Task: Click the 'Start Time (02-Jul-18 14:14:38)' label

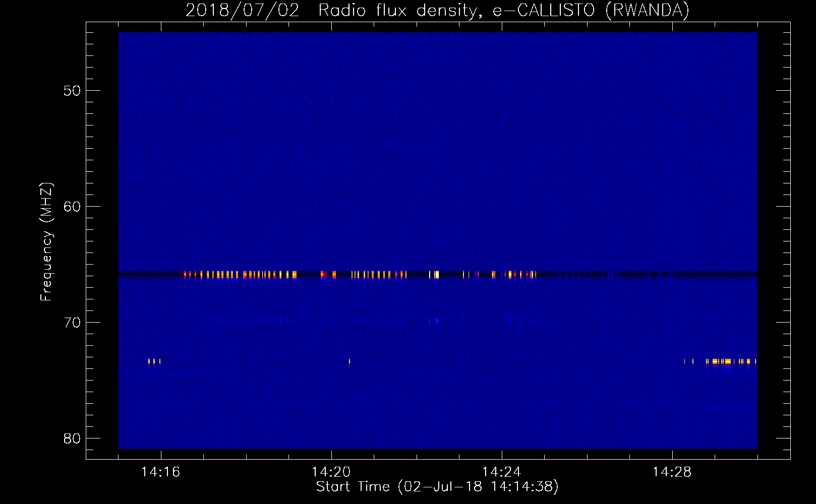Action: 437,487
